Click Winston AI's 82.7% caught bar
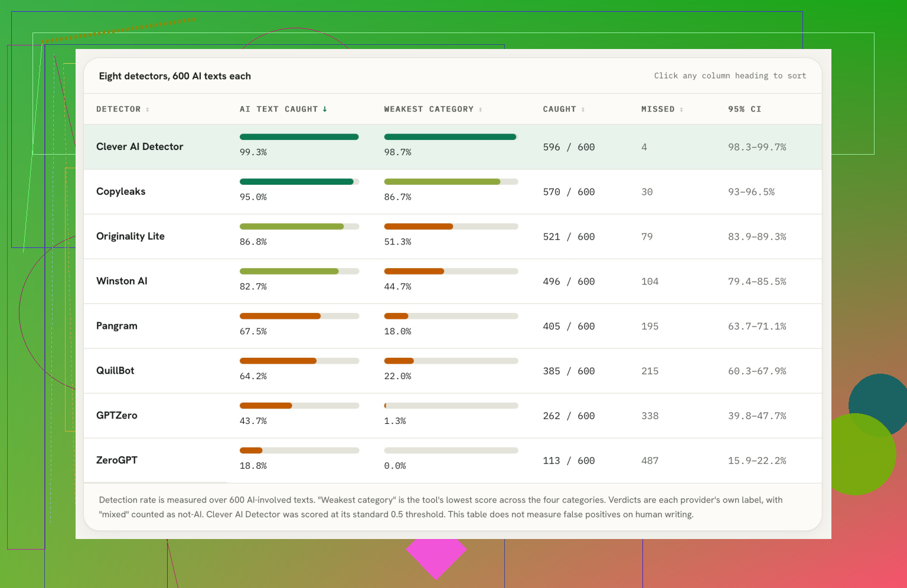 tap(299, 272)
